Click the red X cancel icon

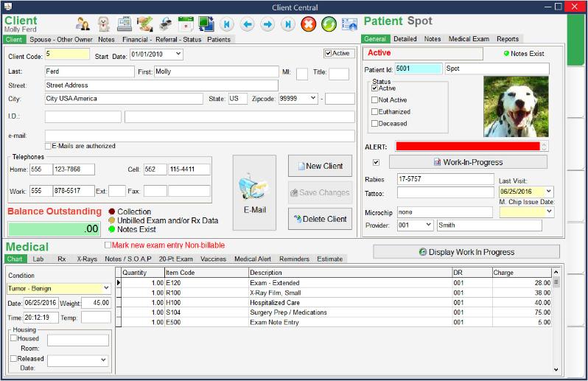pos(309,24)
